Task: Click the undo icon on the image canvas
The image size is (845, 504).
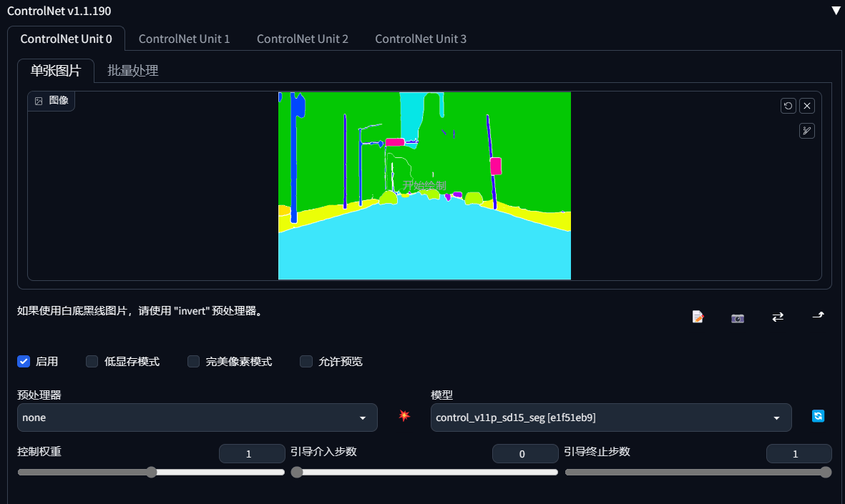Action: coord(788,106)
